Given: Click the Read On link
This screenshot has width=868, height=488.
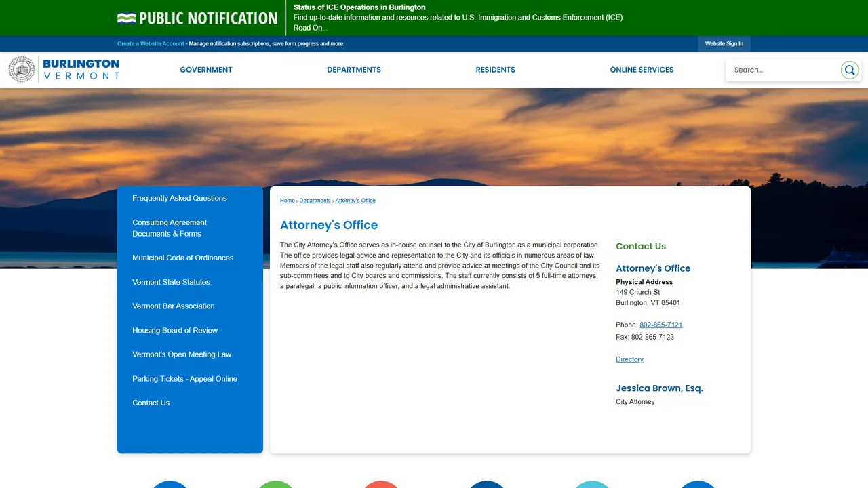Looking at the screenshot, I should [x=311, y=28].
